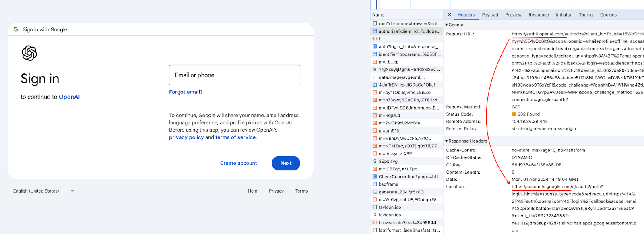The image size is (644, 234).
Task: Open the terms of service link
Action: (x=235, y=137)
